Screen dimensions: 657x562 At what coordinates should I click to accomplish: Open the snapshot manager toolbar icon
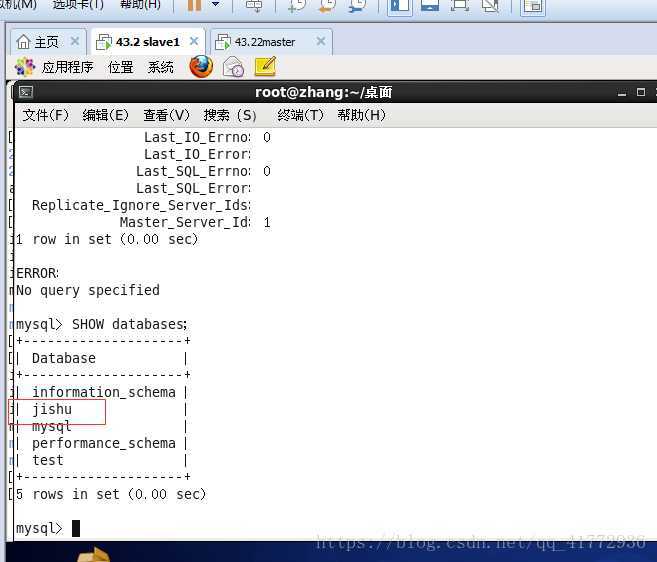[x=357, y=5]
